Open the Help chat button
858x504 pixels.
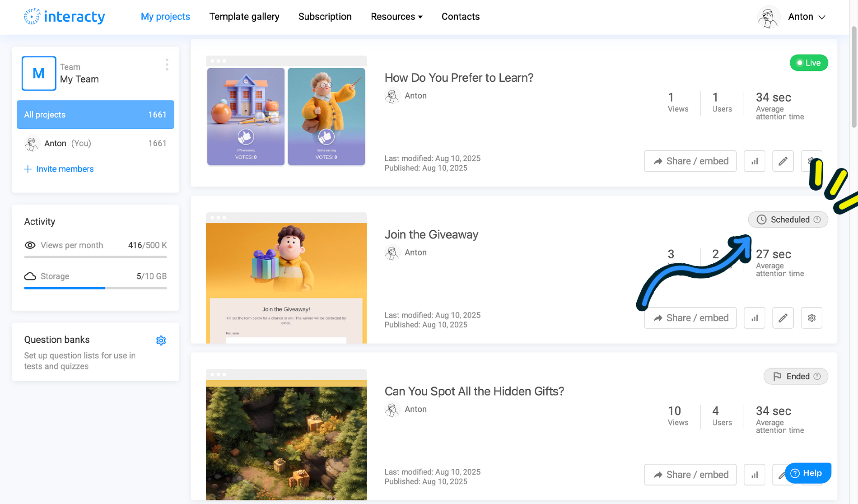click(807, 473)
